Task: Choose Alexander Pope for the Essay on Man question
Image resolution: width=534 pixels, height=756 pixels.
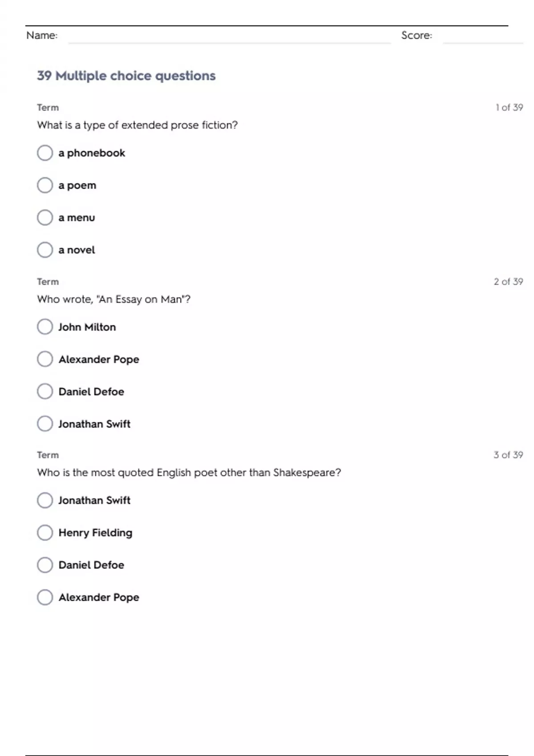Action: pos(45,359)
